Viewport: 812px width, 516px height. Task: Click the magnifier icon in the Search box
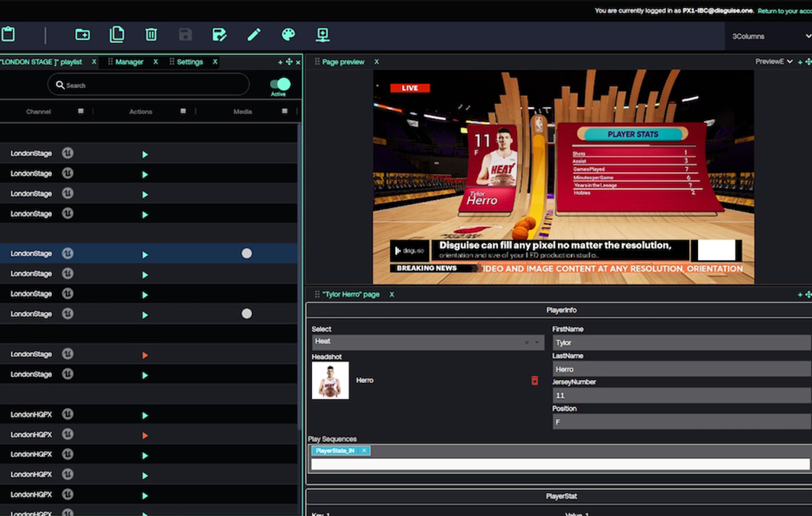60,85
